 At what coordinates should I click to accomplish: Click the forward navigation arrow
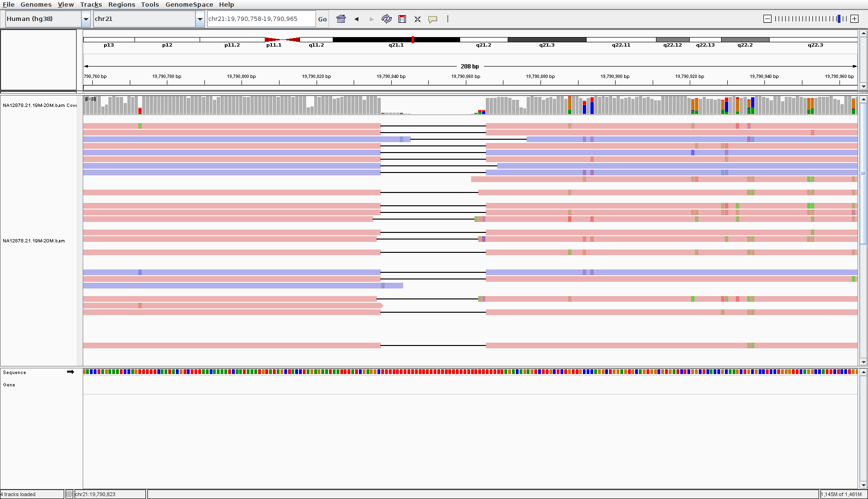(x=371, y=19)
